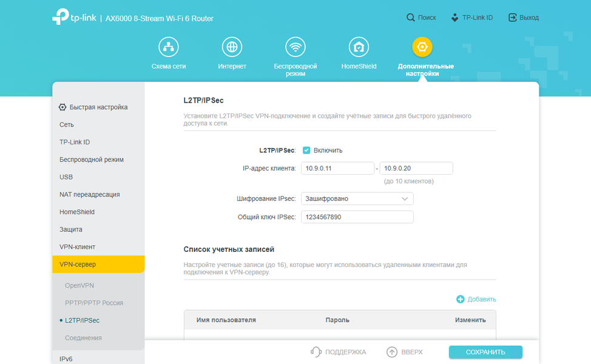The width and height of the screenshot is (591, 364).
Task: Click the Изменить column header
Action: [470, 320]
